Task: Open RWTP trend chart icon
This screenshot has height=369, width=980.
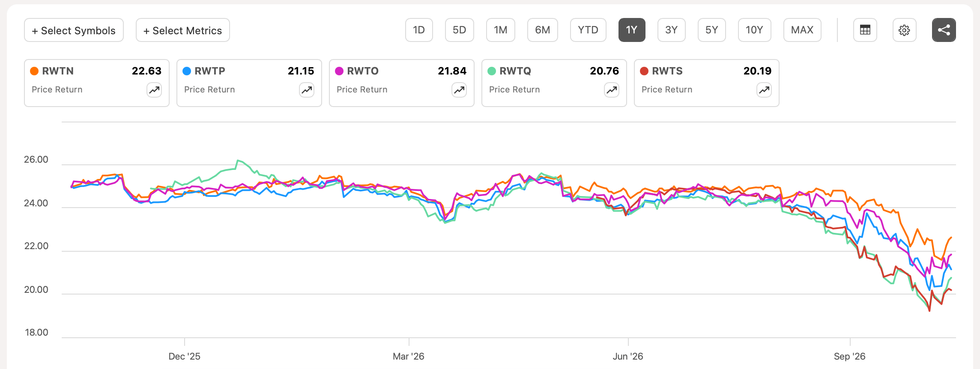Action: [x=307, y=90]
